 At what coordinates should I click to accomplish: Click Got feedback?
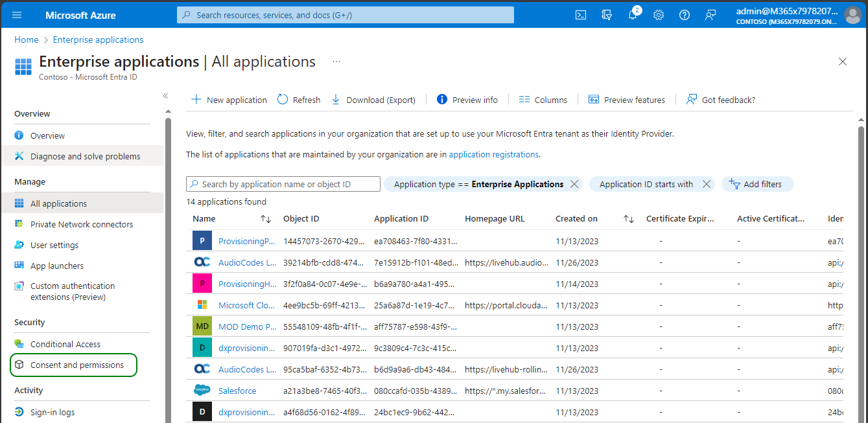coord(721,100)
